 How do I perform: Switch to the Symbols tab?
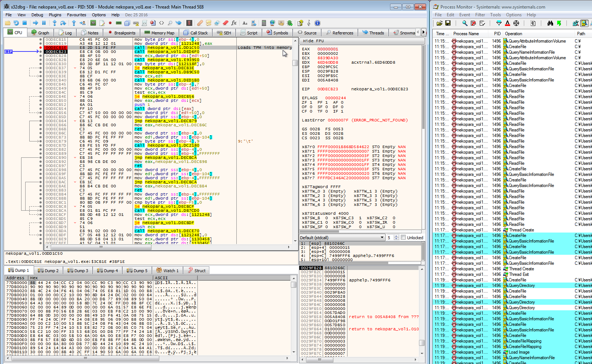click(277, 33)
